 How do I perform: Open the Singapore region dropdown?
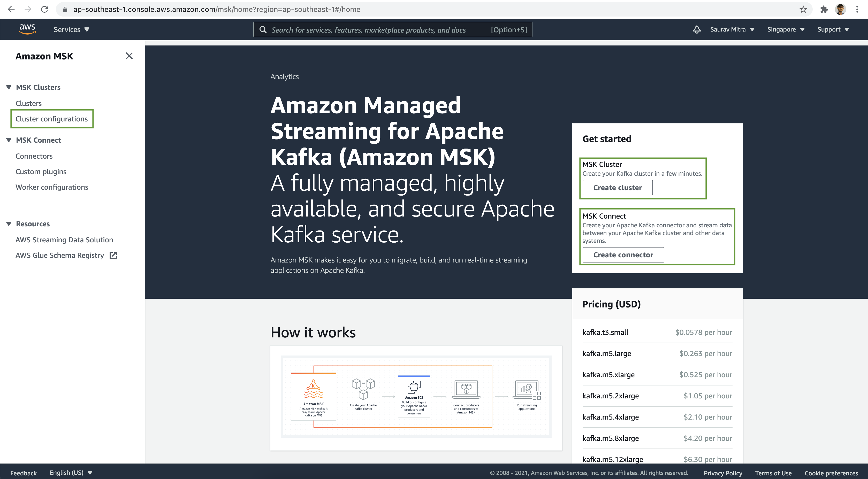point(786,30)
